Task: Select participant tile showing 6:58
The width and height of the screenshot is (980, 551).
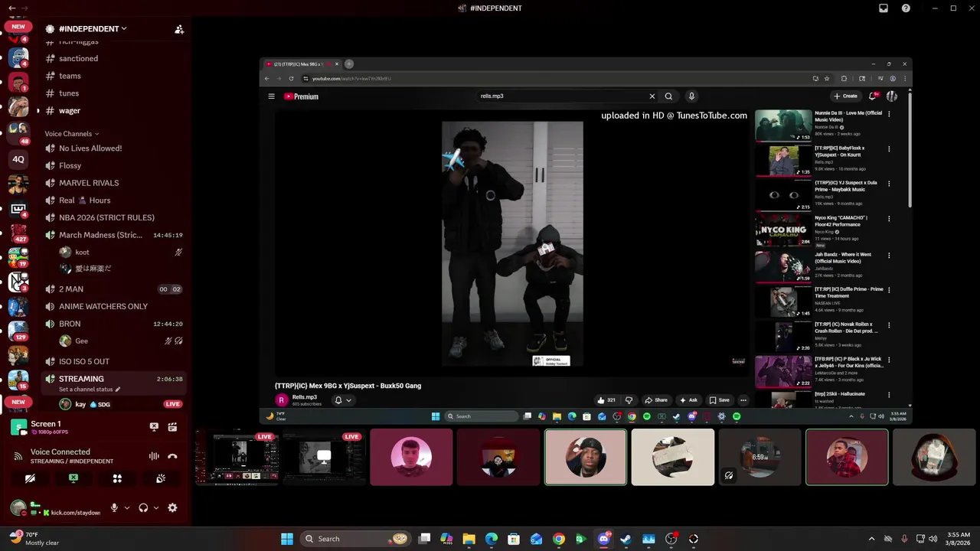Action: (x=759, y=457)
